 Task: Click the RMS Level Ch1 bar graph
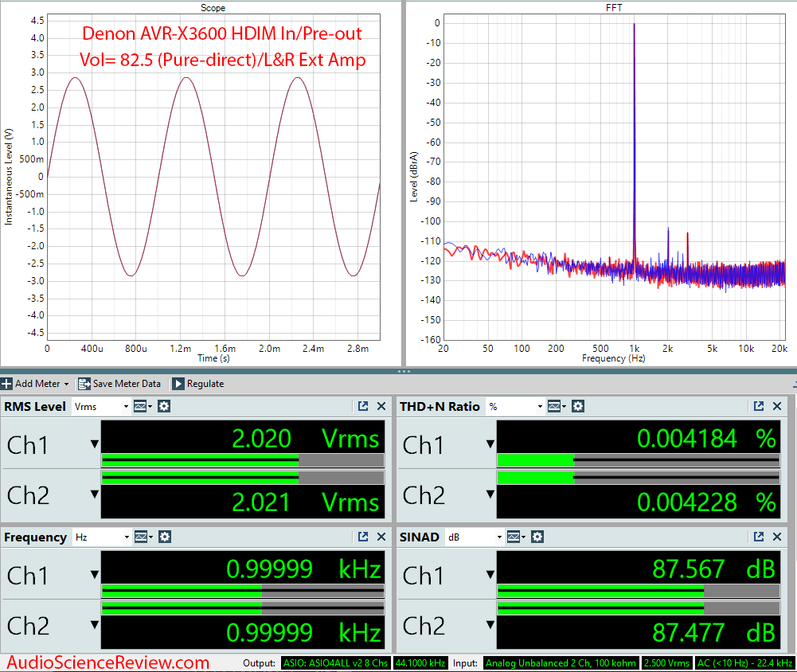tap(243, 461)
